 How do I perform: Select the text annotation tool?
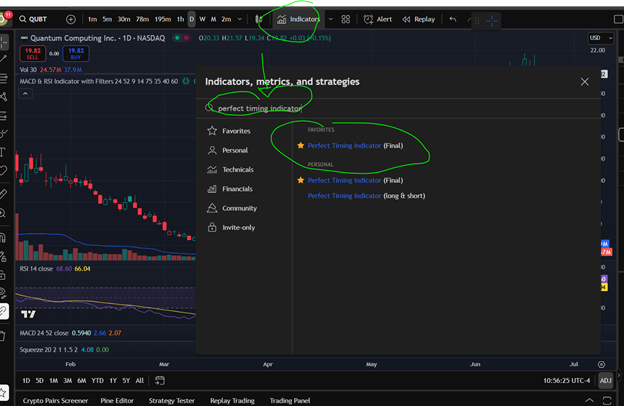point(3,152)
